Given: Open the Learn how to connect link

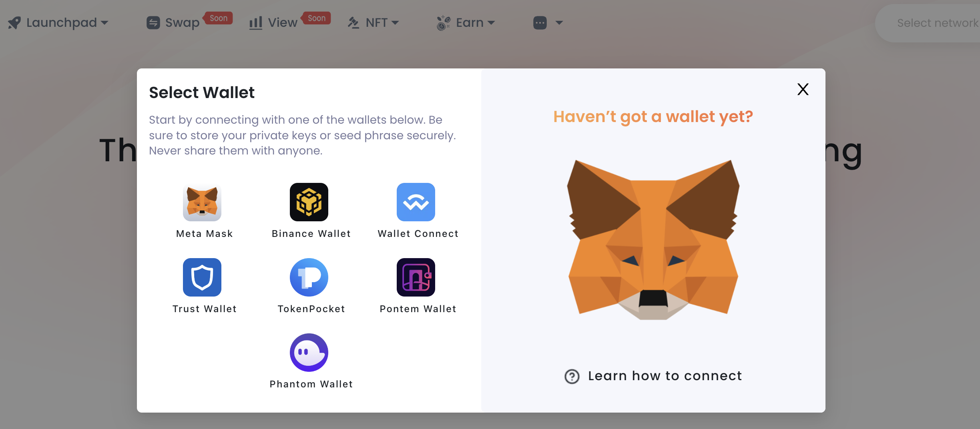Looking at the screenshot, I should pos(665,376).
